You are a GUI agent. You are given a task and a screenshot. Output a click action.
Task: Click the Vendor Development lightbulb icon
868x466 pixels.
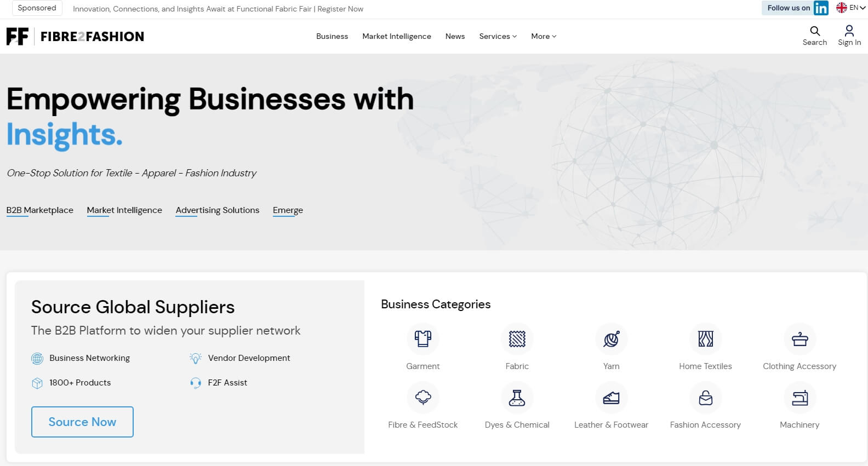coord(196,358)
